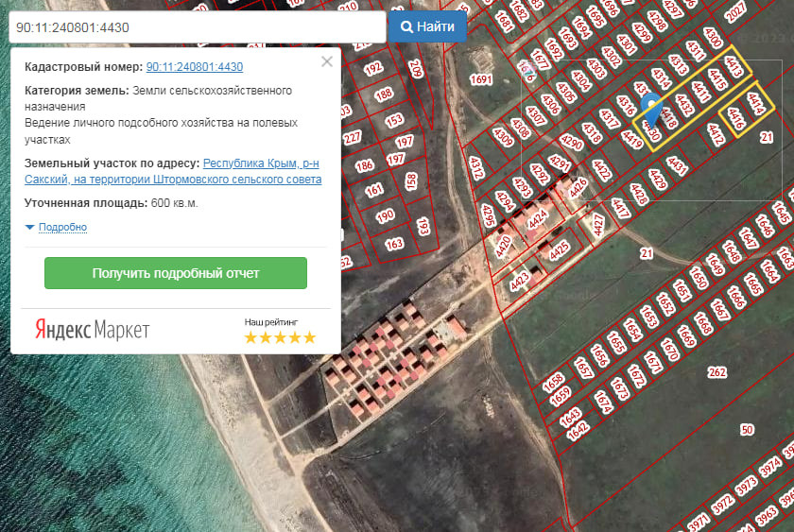794x532 pixels.
Task: Select highlighted parcel 4416 on the map
Action: pyautogui.click(x=735, y=118)
